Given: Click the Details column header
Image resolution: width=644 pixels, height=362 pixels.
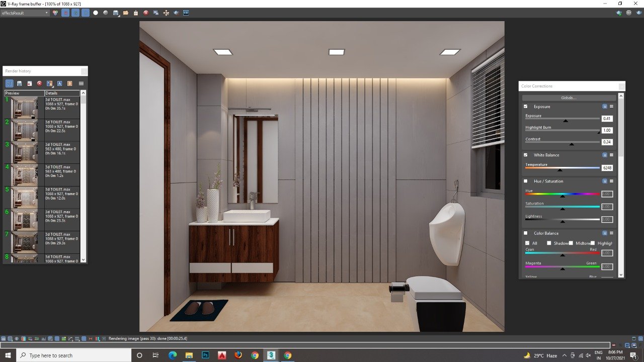Looking at the screenshot, I should tap(62, 93).
